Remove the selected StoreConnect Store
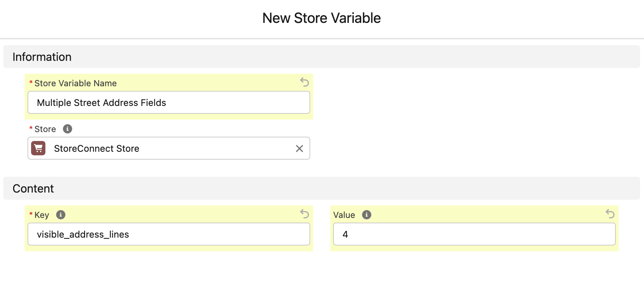 pos(299,148)
